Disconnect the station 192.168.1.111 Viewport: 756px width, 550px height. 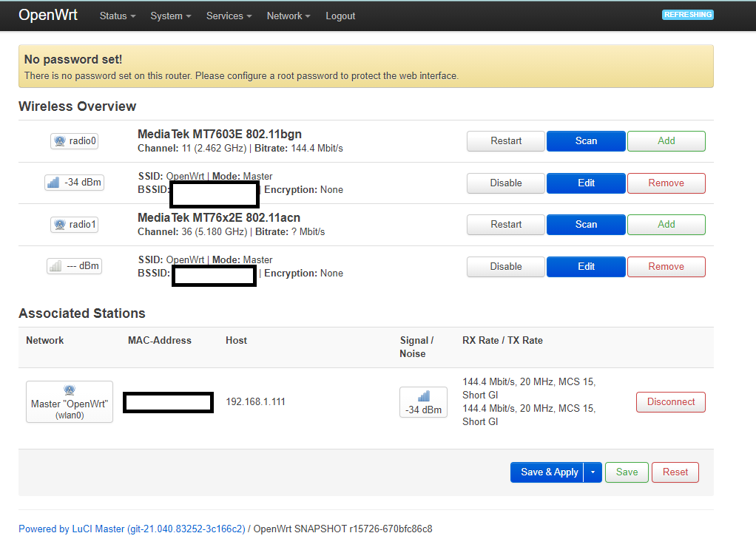point(671,402)
